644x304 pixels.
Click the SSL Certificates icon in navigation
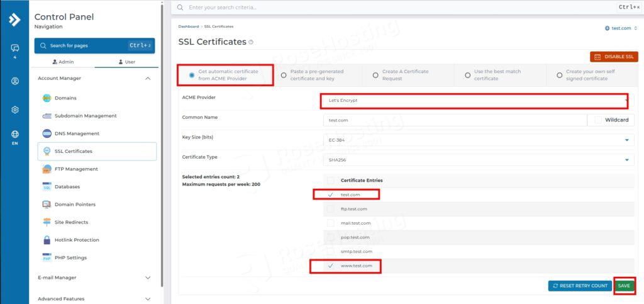click(47, 151)
